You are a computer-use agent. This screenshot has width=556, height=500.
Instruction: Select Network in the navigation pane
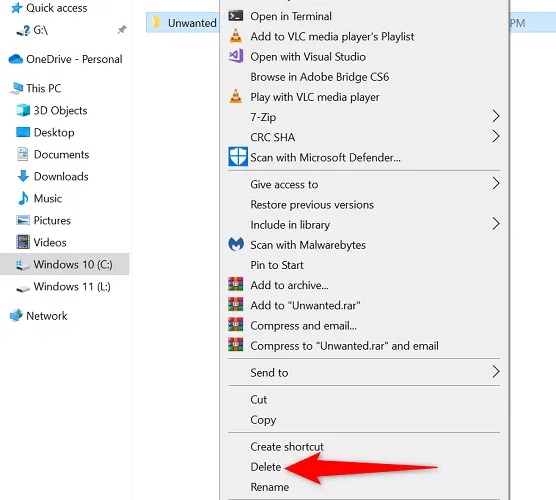click(x=38, y=316)
